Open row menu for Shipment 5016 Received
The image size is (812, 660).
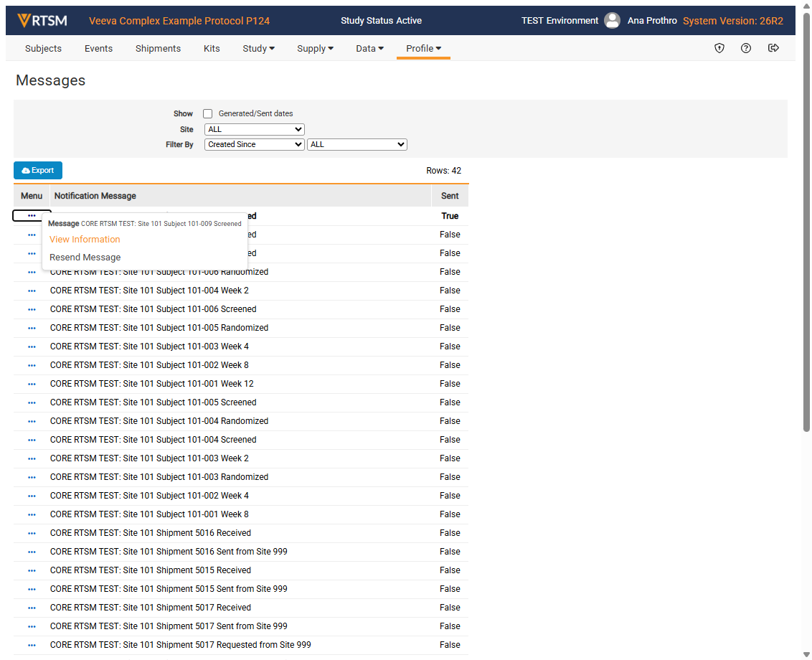32,533
